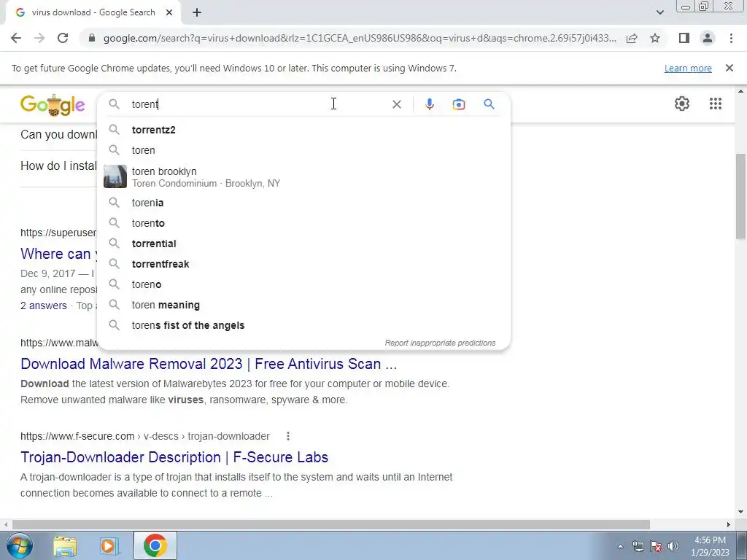Close the virus download tab
This screenshot has height=560, width=747.
[x=169, y=13]
